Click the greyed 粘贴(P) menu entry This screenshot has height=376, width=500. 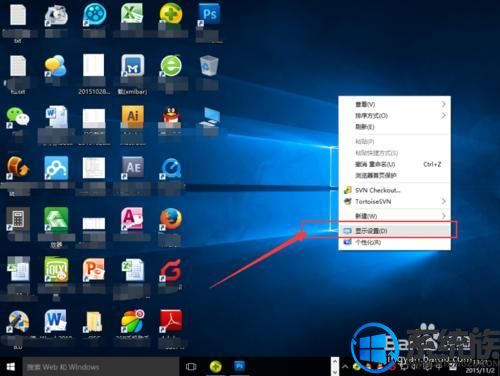coord(394,141)
